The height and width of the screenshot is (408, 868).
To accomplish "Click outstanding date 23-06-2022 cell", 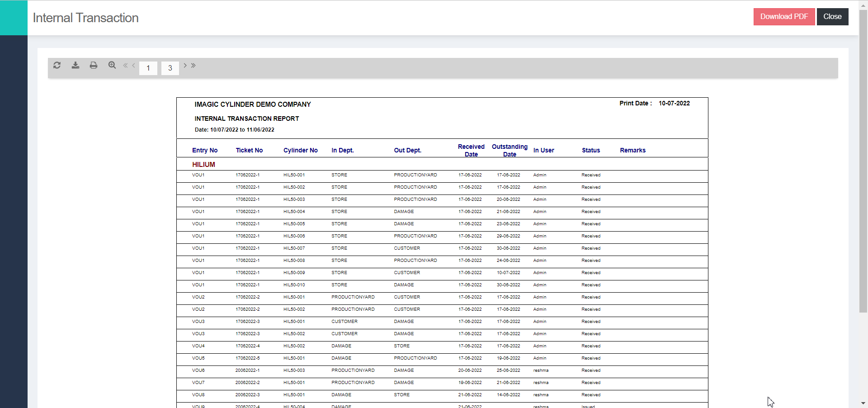I will [x=509, y=224].
